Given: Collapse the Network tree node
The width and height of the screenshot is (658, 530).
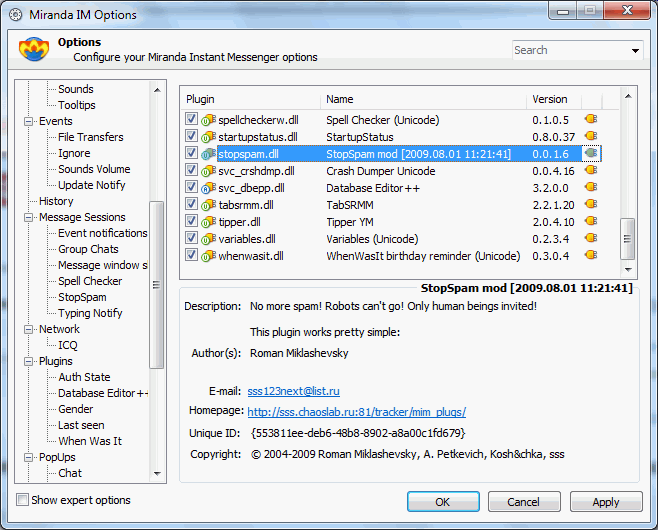Looking at the screenshot, I should coord(29,329).
